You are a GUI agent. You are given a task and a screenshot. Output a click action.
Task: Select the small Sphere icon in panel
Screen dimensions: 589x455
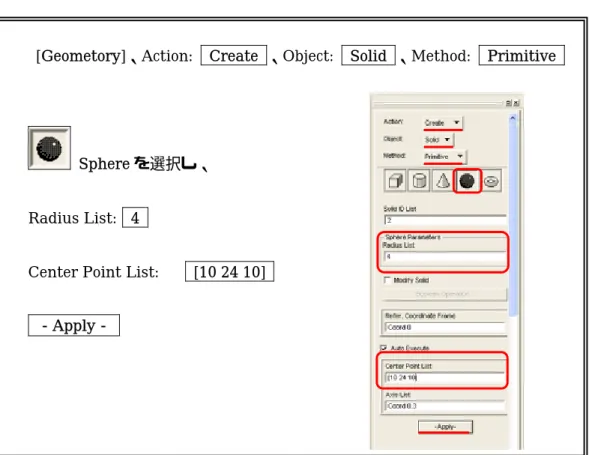pyautogui.click(x=467, y=181)
